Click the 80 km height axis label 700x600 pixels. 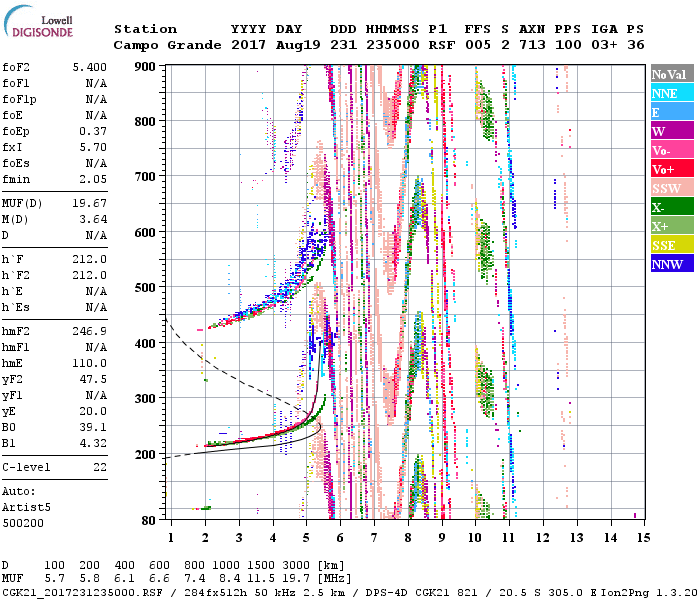coord(149,521)
